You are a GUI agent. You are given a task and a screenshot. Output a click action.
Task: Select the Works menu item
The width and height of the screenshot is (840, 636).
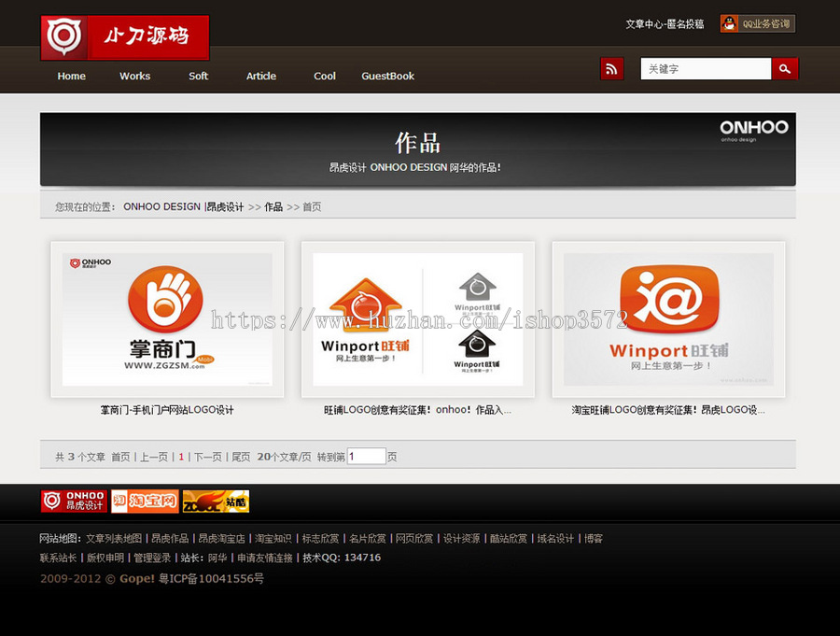[134, 77]
